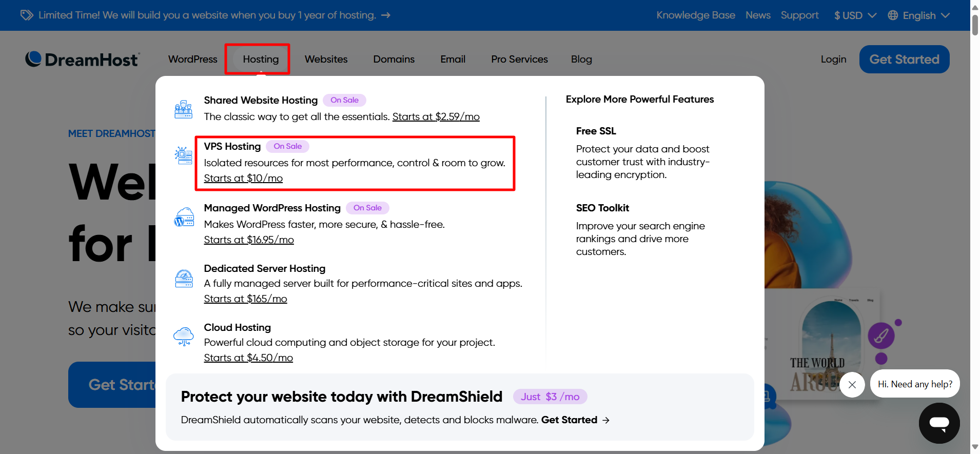The image size is (980, 454).
Task: Click Starts at $2.59/mo link
Action: (436, 116)
